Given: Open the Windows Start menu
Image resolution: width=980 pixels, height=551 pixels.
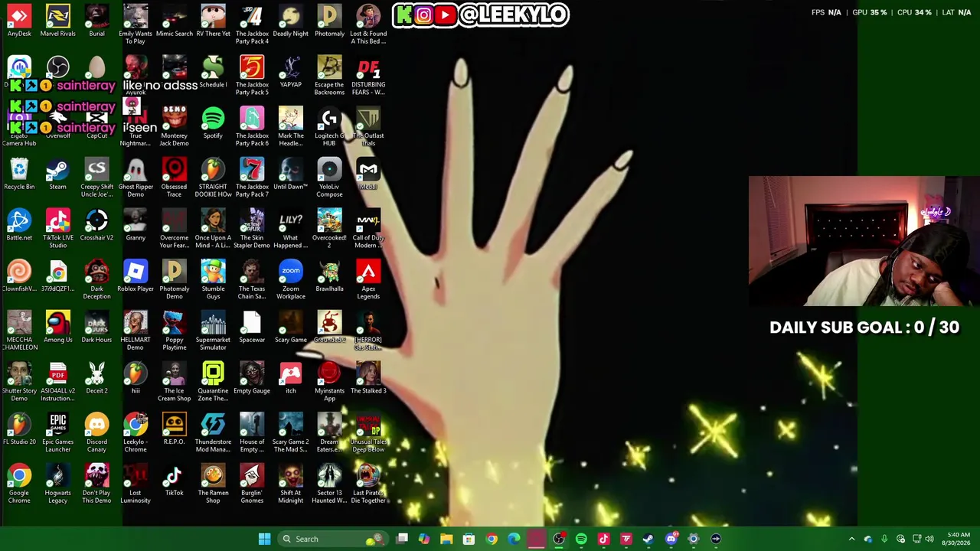Looking at the screenshot, I should pyautogui.click(x=264, y=539).
